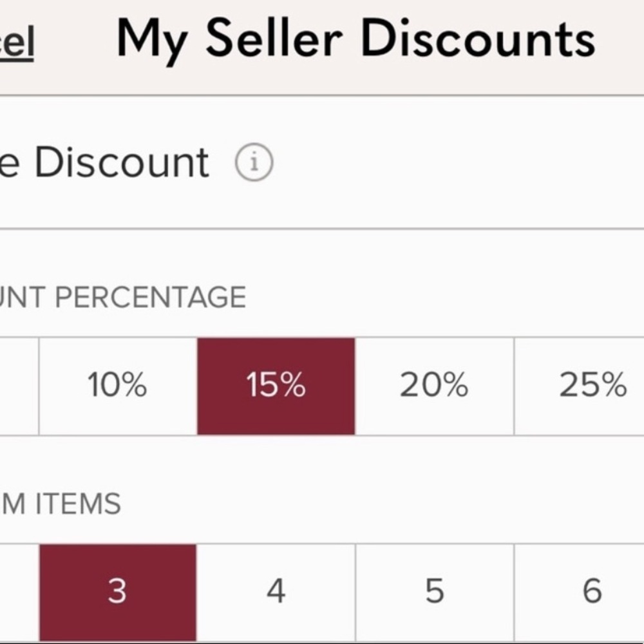Screen dimensions: 644x644
Task: Select the 10% discount percentage
Action: [117, 386]
